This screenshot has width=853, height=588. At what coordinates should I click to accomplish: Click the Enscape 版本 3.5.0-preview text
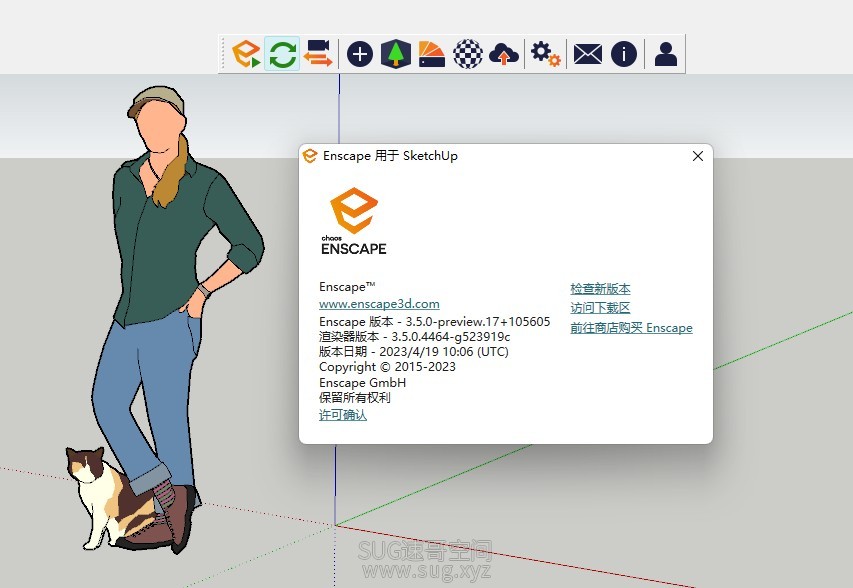click(x=435, y=321)
